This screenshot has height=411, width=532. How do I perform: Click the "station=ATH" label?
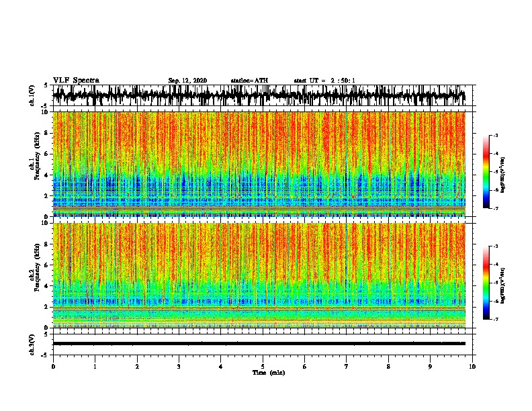click(249, 81)
